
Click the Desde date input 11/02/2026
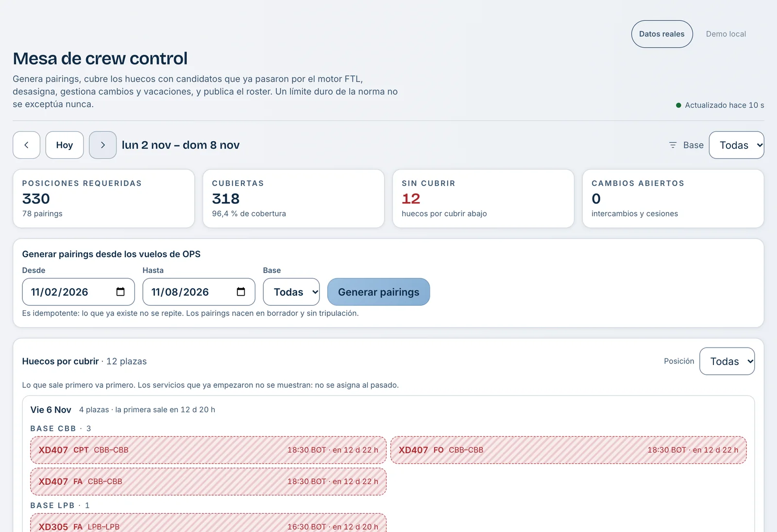(78, 292)
